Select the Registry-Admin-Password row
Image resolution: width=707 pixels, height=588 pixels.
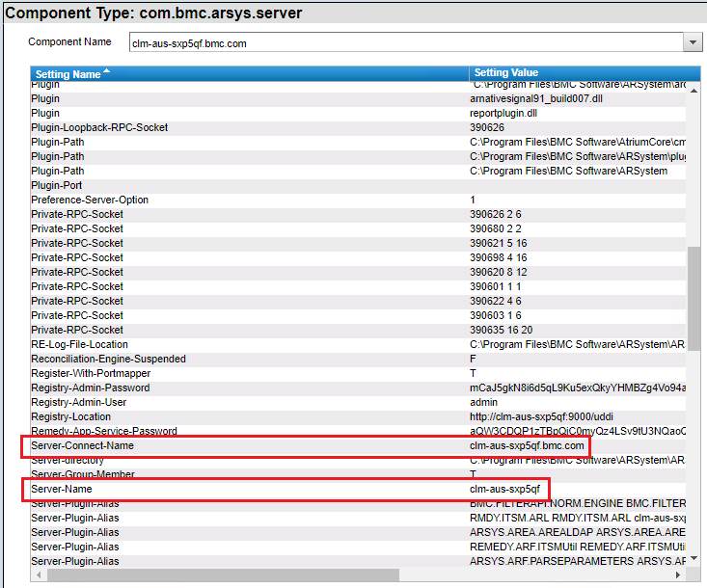(359, 388)
